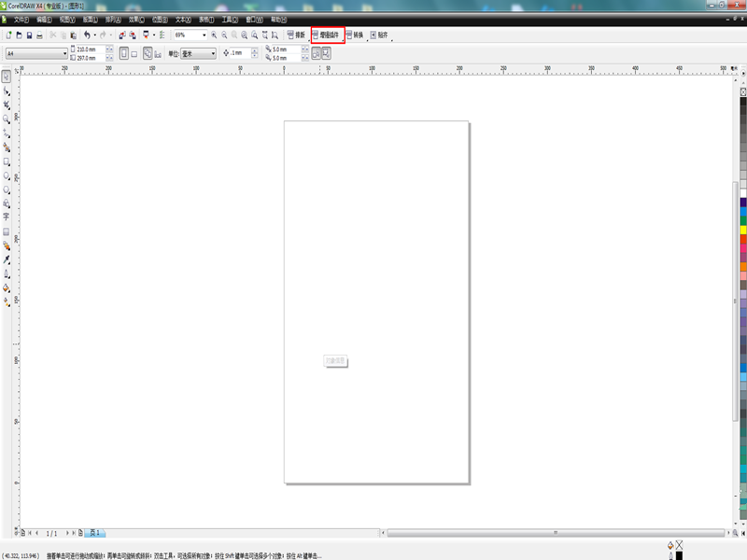
Task: Choose the Ellipse tool
Action: coord(7,175)
